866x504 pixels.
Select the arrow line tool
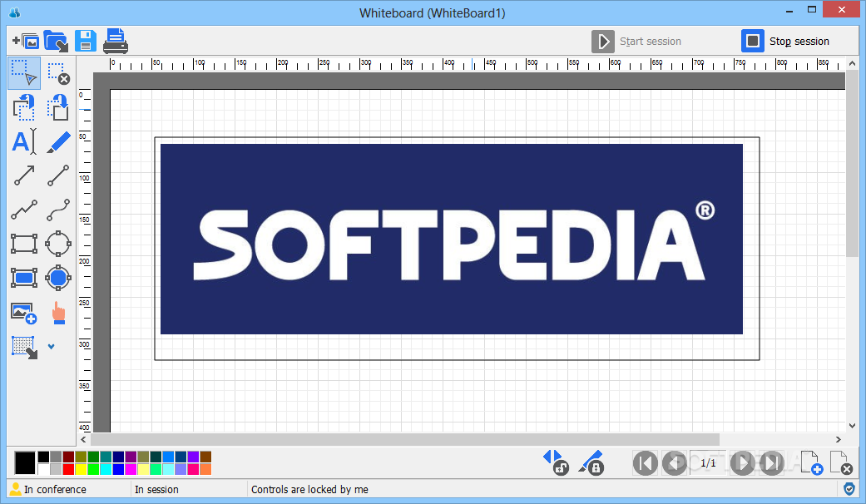click(24, 175)
